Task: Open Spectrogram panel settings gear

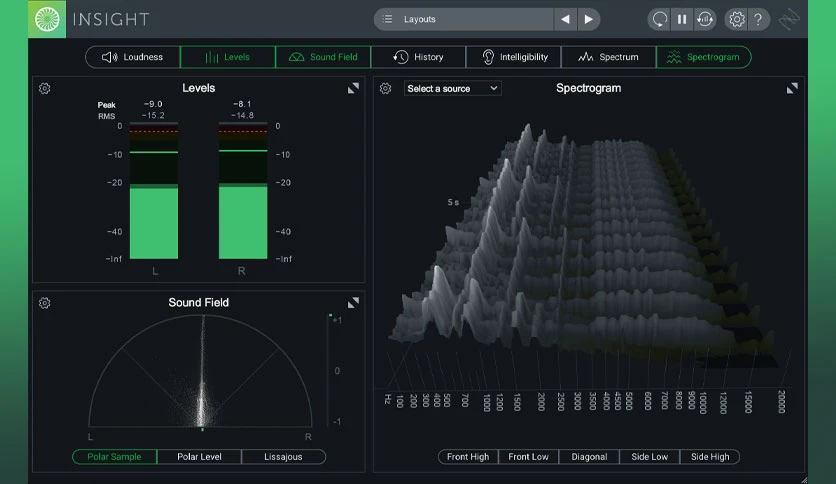Action: tap(385, 88)
